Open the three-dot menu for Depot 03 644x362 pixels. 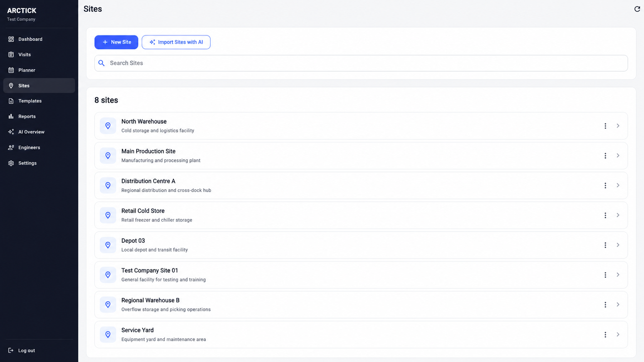coord(605,245)
